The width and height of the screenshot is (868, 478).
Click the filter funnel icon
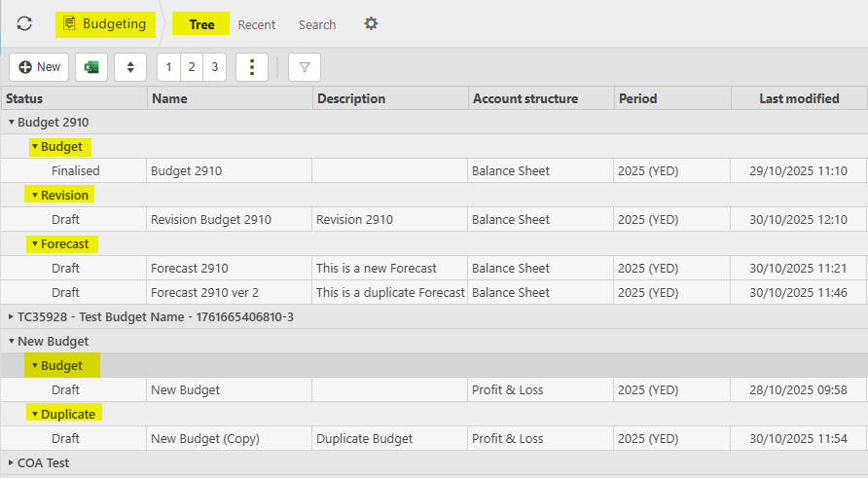click(305, 67)
